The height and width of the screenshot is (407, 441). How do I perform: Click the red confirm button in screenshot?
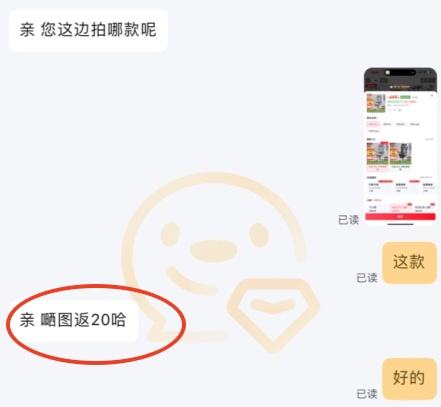(x=400, y=217)
